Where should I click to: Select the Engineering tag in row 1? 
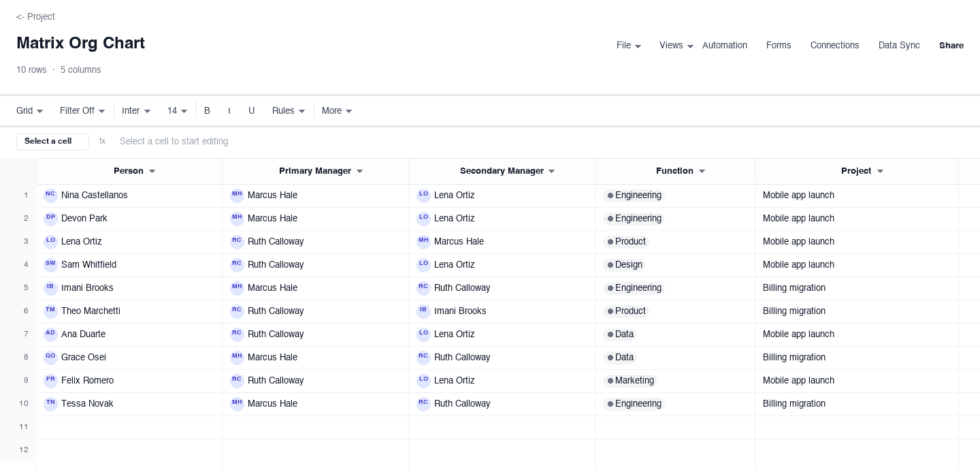coord(634,195)
